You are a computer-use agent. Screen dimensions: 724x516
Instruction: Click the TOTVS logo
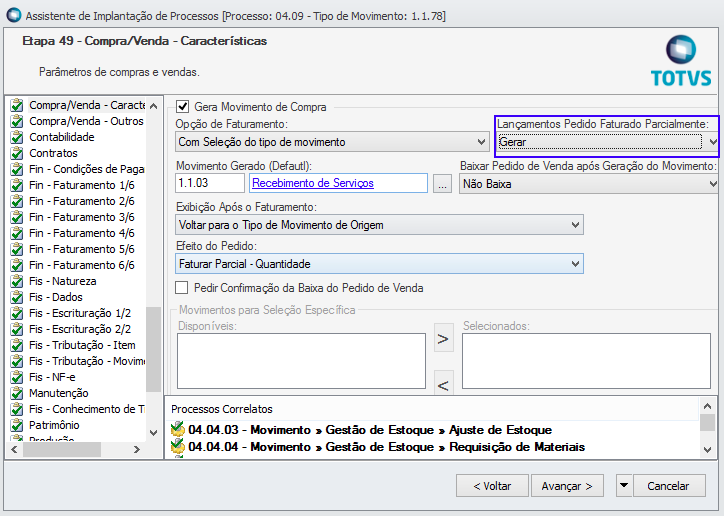click(x=681, y=61)
